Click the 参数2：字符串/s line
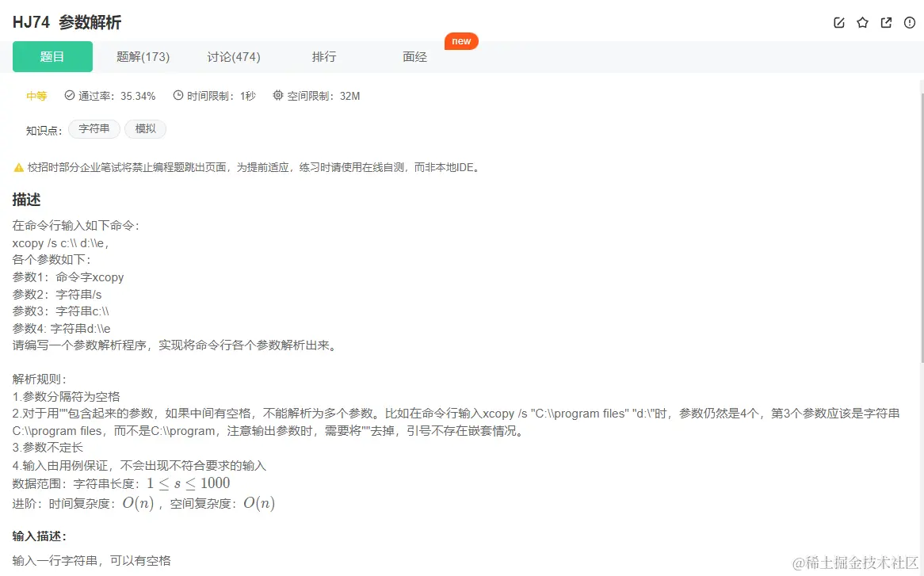The image size is (924, 576). click(57, 295)
